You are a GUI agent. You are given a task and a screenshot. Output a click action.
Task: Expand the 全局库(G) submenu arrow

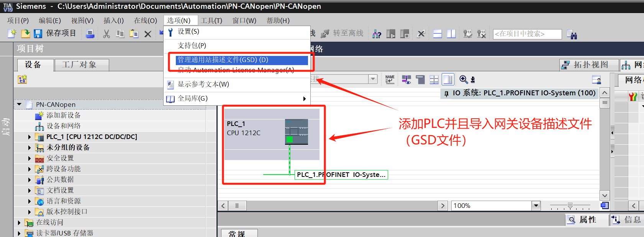point(305,99)
